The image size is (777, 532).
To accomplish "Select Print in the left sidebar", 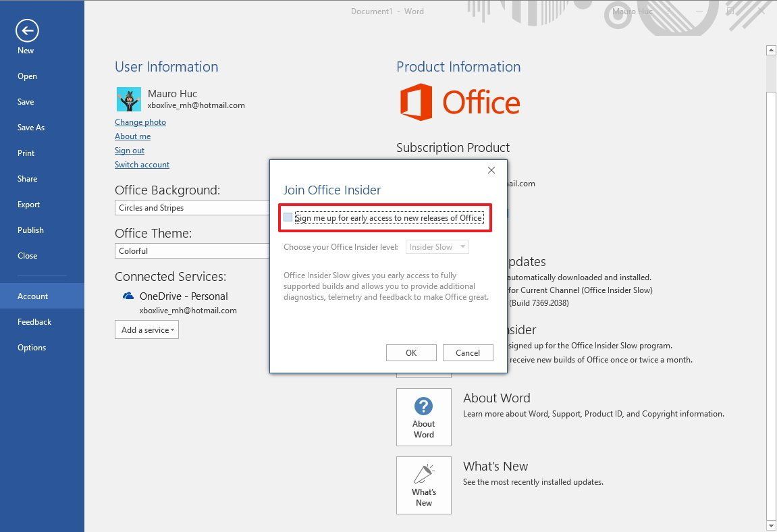I will [26, 153].
